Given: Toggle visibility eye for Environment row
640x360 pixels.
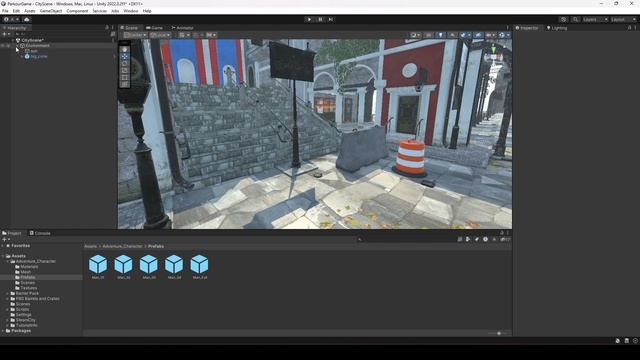Looking at the screenshot, I should pyautogui.click(x=3, y=46).
